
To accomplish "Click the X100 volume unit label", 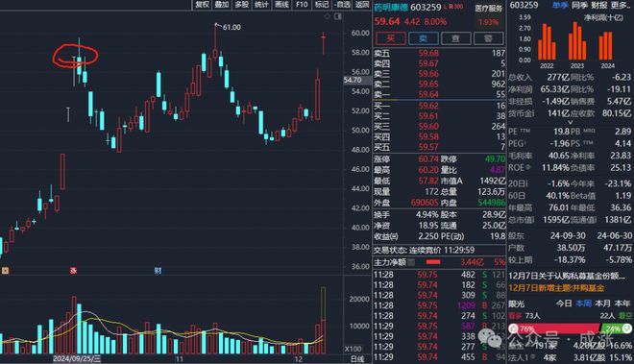I will coord(353,349).
